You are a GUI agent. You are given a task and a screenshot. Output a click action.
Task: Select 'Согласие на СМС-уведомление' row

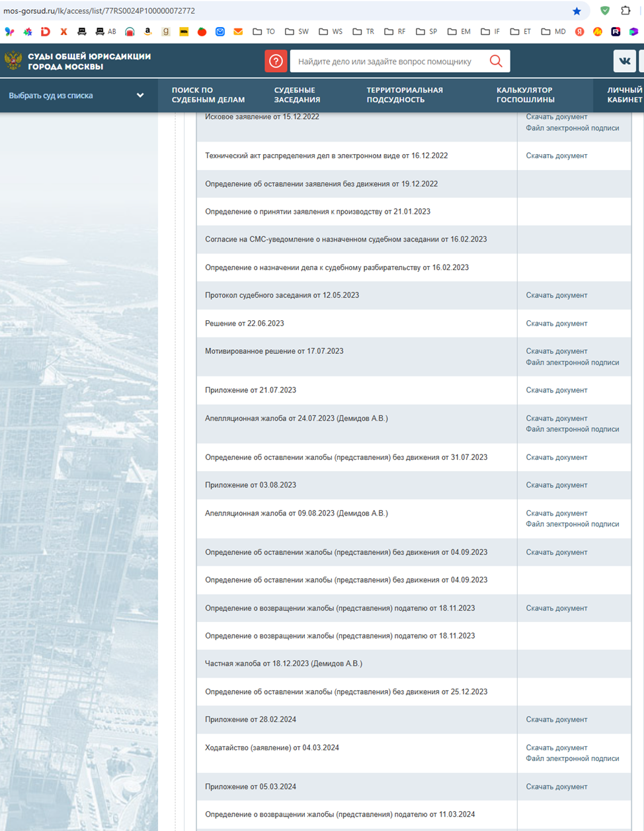coord(414,240)
